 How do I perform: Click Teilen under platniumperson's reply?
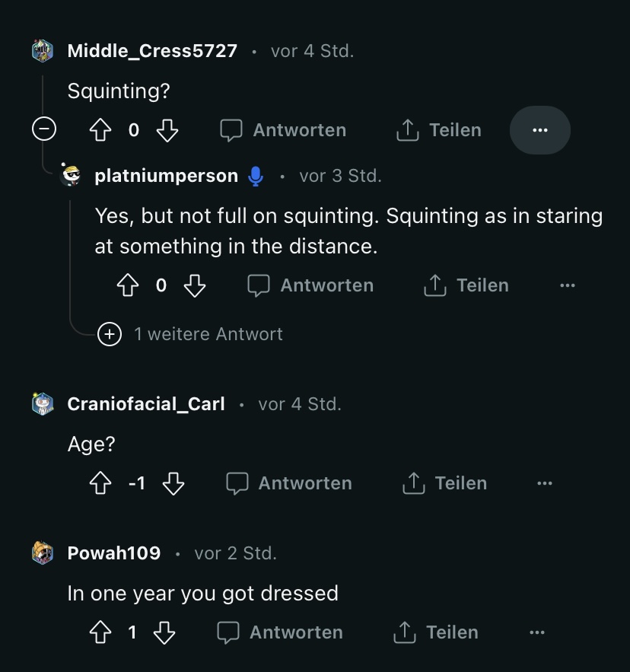point(466,285)
